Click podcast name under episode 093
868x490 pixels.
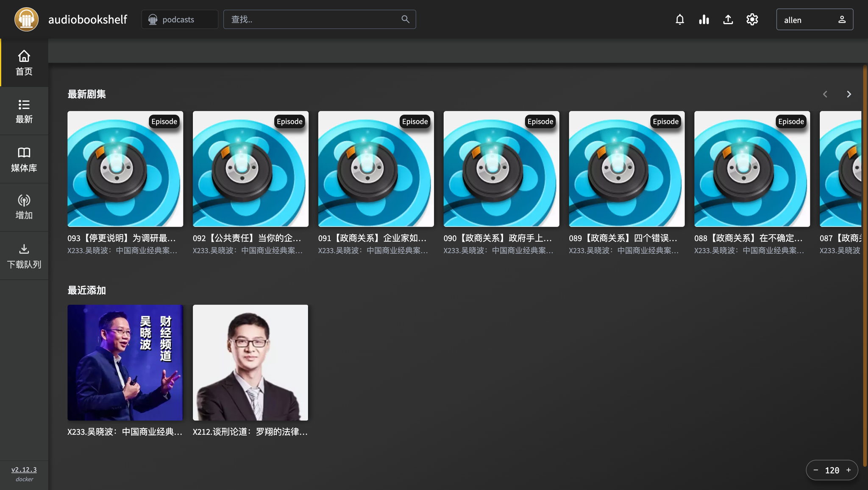tap(122, 250)
